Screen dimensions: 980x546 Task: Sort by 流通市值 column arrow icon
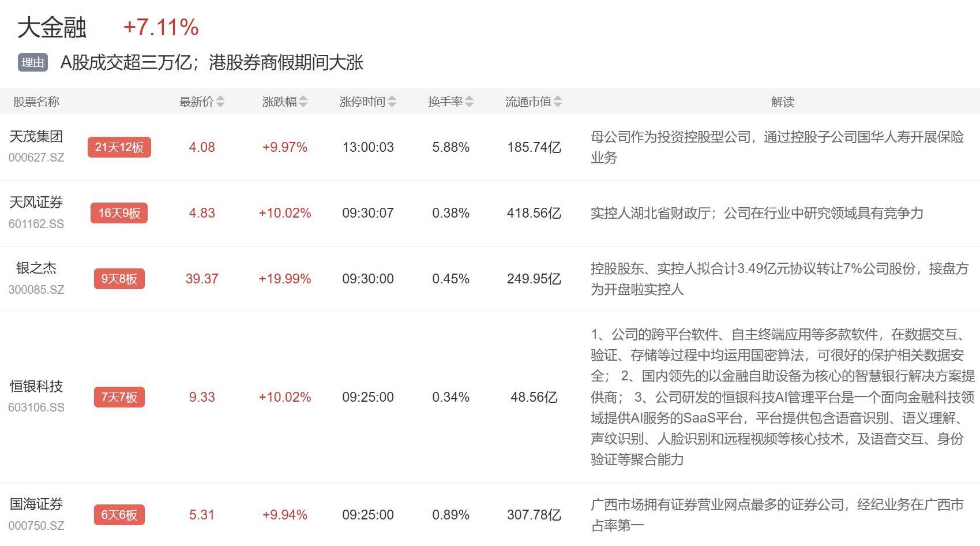[x=558, y=102]
